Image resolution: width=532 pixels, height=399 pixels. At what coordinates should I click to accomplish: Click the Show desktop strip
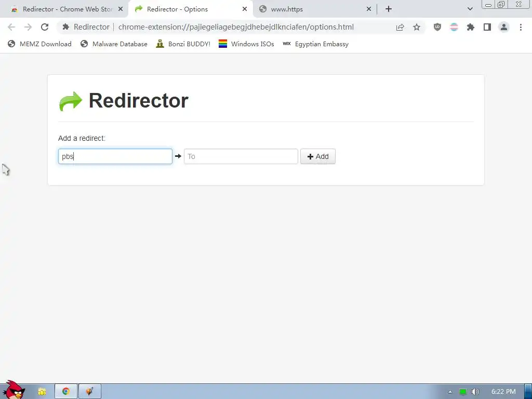pos(528,392)
